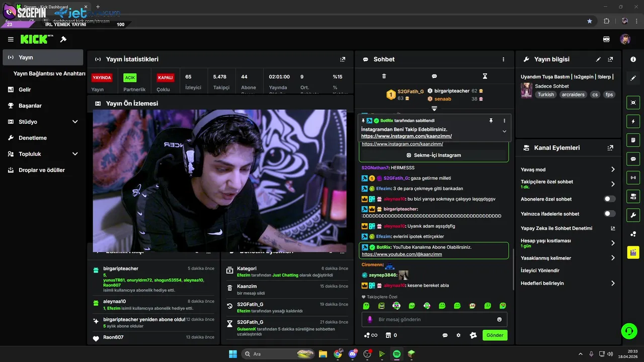This screenshot has height=362, width=644.
Task: Click İzleyici Yönlendir
Action: pos(540,270)
